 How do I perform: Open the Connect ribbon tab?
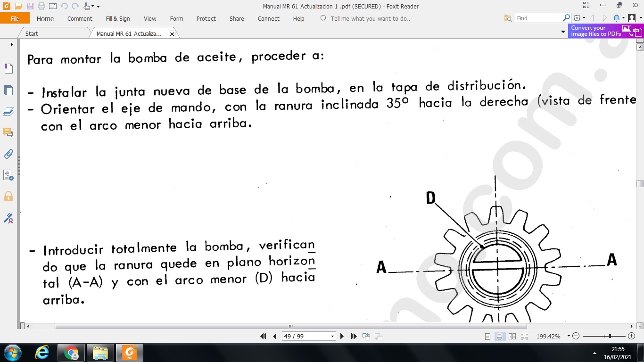point(269,18)
